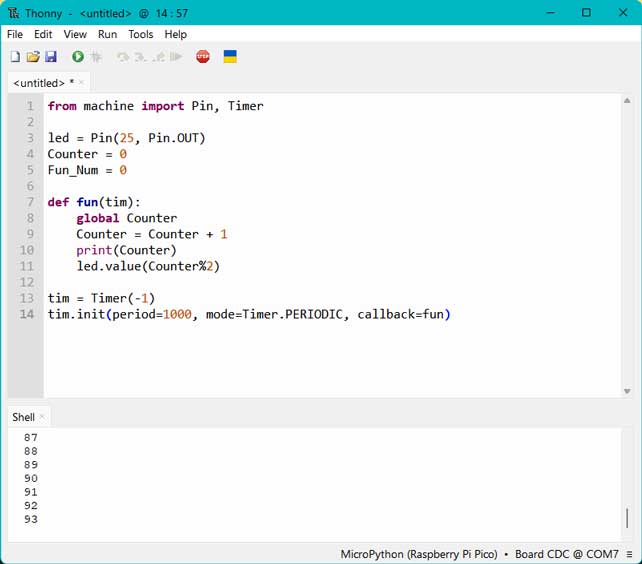Open the View menu
This screenshot has width=642, height=564.
75,34
